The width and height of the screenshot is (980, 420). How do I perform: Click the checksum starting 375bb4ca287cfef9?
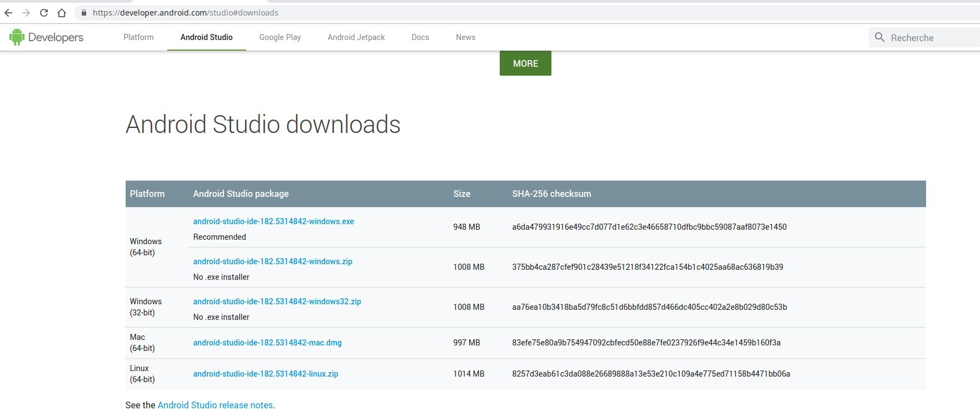[648, 267]
